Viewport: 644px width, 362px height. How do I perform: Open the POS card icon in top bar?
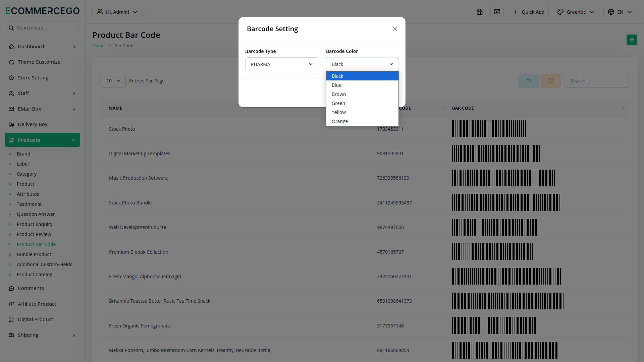(497, 12)
